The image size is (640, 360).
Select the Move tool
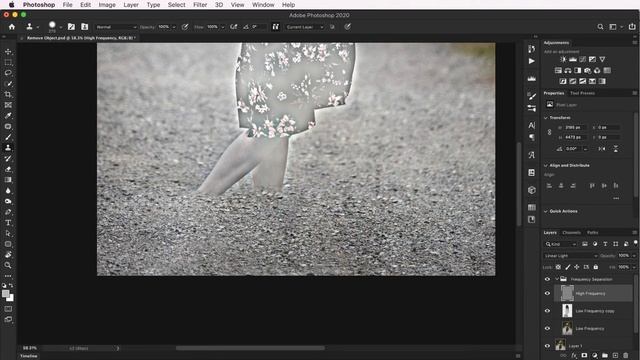click(x=8, y=52)
